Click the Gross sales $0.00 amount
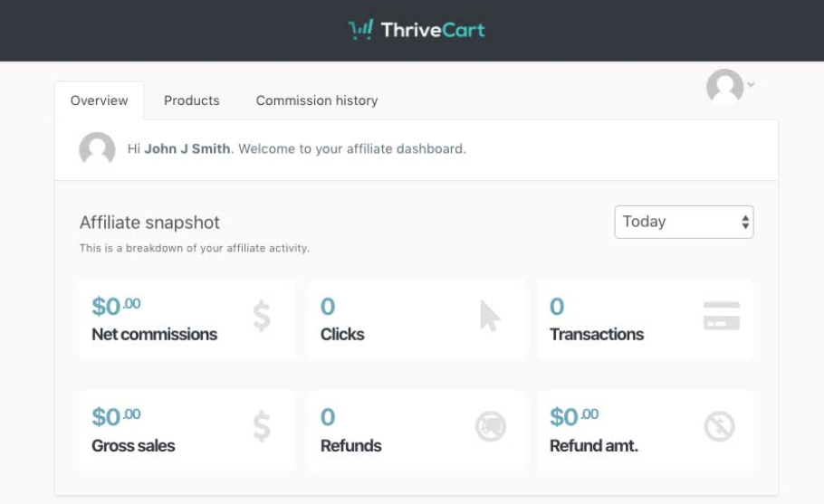824x504 pixels. pos(116,417)
